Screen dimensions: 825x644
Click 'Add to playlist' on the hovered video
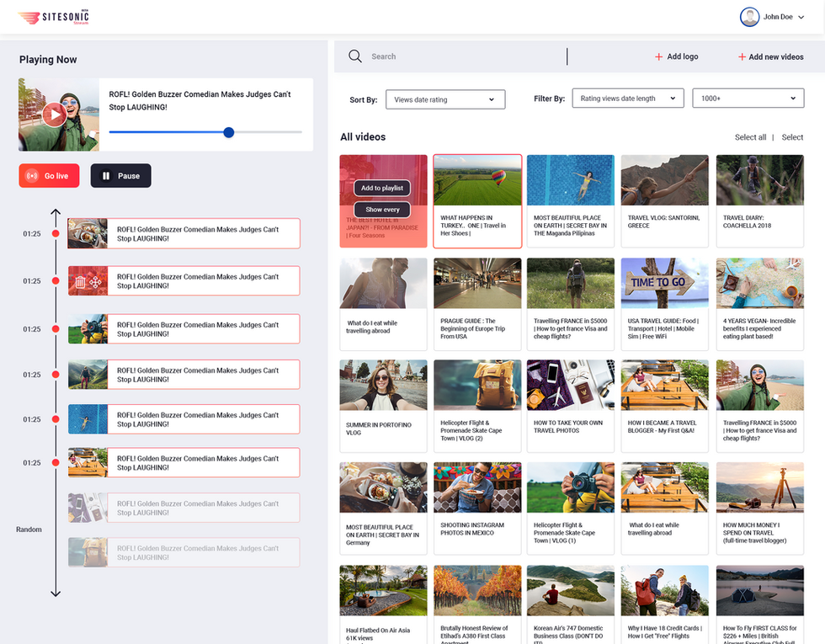pos(382,188)
